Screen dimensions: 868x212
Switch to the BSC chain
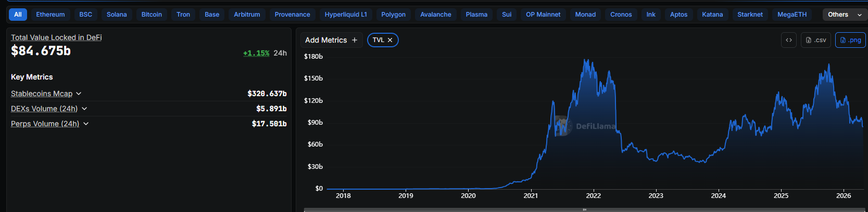click(86, 15)
